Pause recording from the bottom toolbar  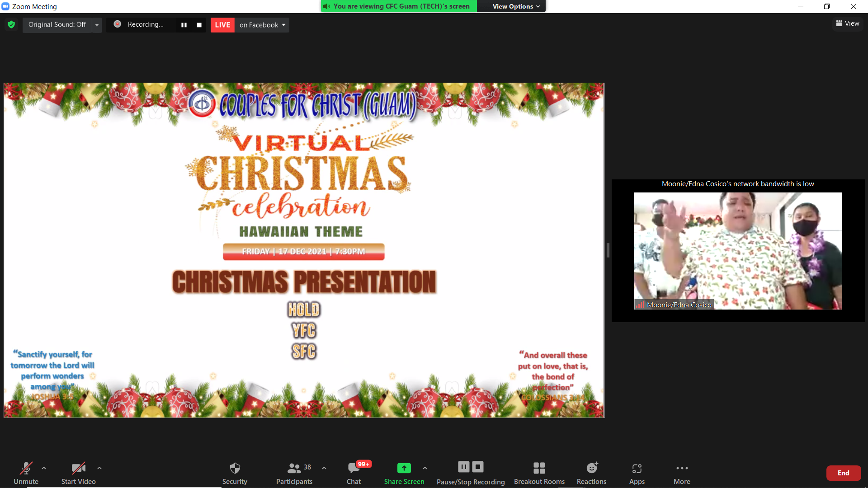(464, 467)
